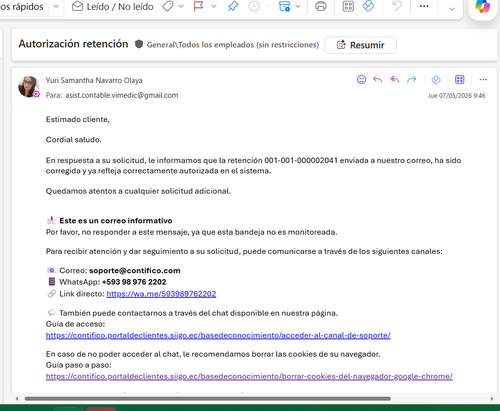
Task: Reply to the sender with reply arrow
Action: point(377,80)
